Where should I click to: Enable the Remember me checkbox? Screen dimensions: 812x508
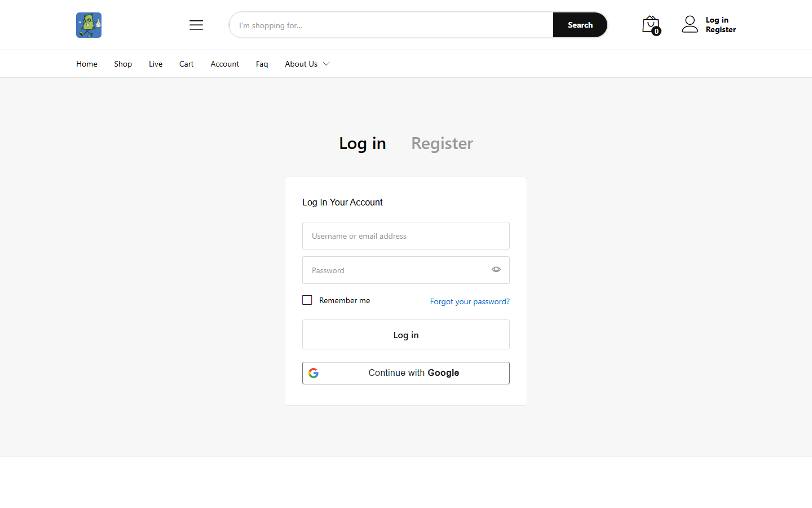click(307, 300)
